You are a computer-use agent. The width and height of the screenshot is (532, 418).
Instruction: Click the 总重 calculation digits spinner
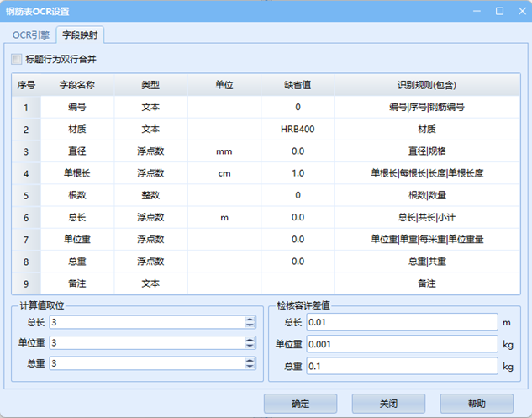click(146, 363)
